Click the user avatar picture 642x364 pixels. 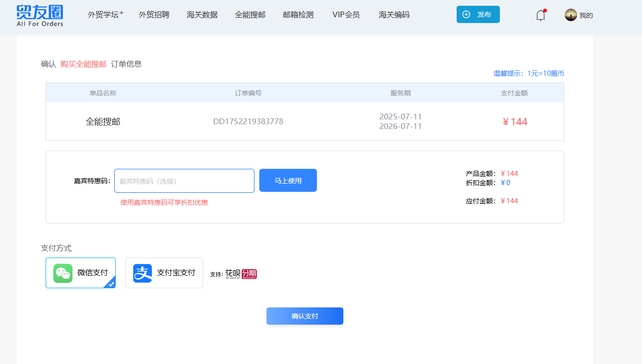570,15
